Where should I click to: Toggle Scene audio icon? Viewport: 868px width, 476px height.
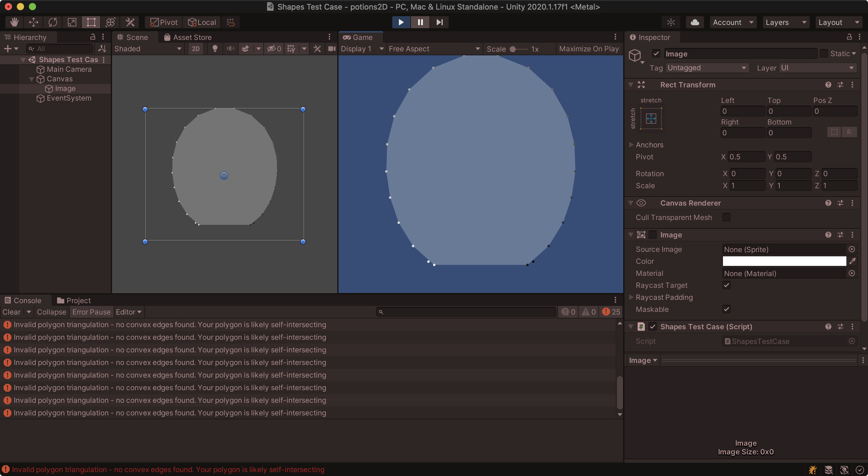click(230, 49)
